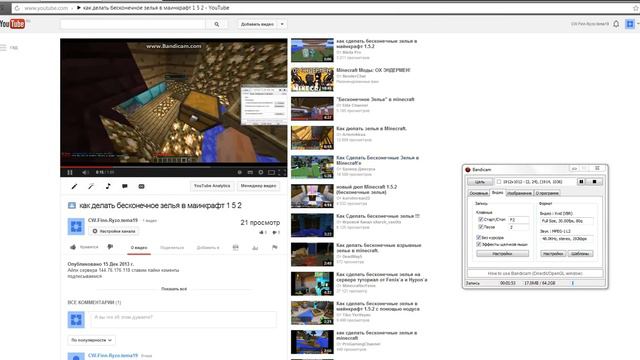The image size is (640, 360).
Task: Switch to Изображения tab in Bandicam
Action: (520, 193)
